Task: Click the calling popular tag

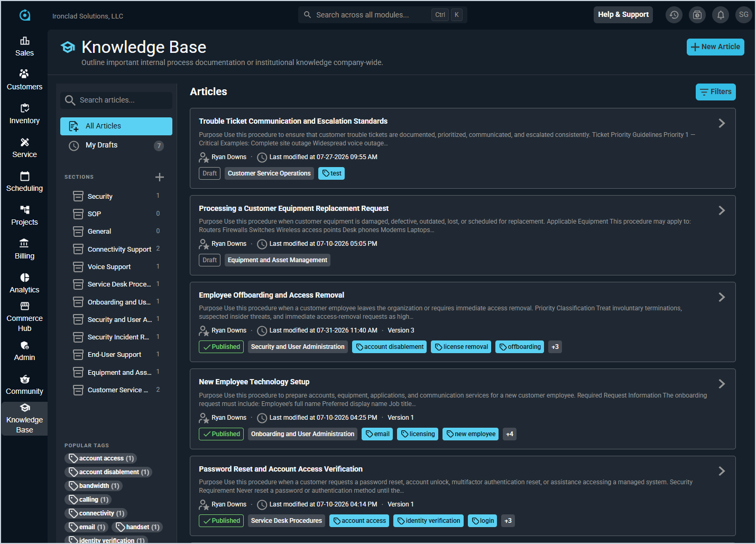Action: coord(88,500)
